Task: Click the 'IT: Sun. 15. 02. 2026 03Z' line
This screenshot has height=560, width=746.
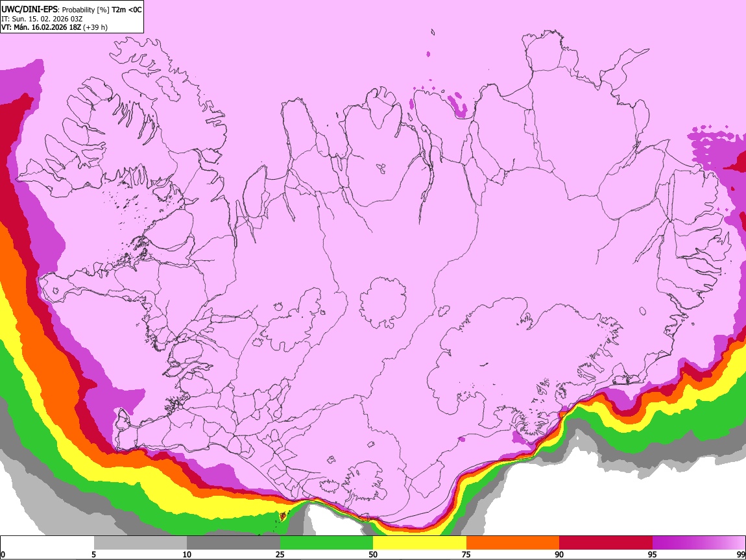Action: (x=42, y=19)
